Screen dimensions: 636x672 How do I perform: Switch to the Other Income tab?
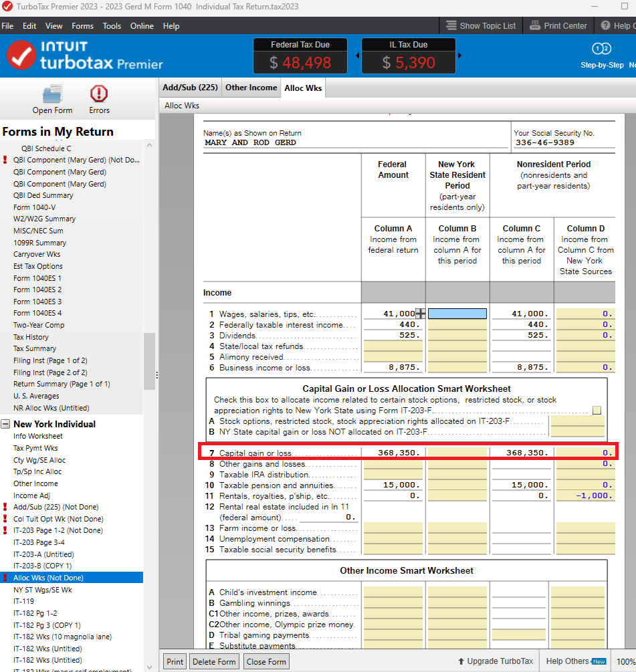(x=251, y=88)
